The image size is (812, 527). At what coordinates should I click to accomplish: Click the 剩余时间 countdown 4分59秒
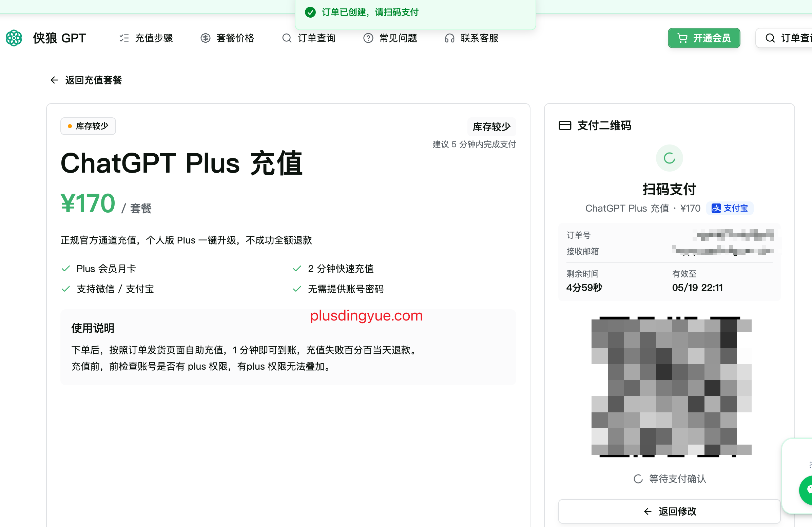click(x=584, y=288)
